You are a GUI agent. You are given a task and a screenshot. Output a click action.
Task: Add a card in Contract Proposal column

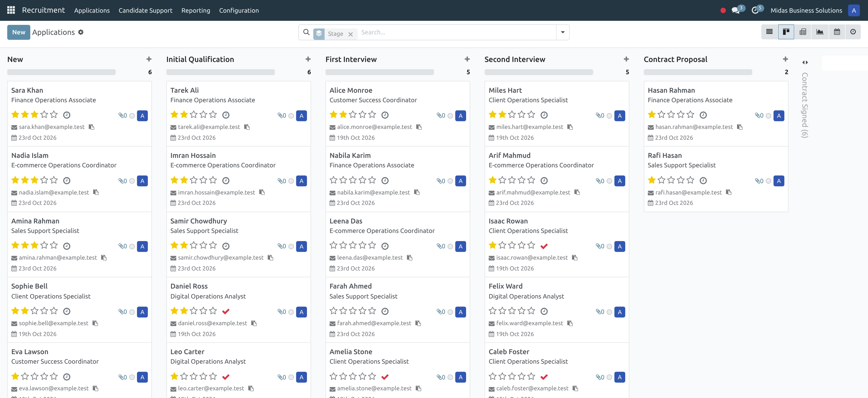(x=785, y=59)
